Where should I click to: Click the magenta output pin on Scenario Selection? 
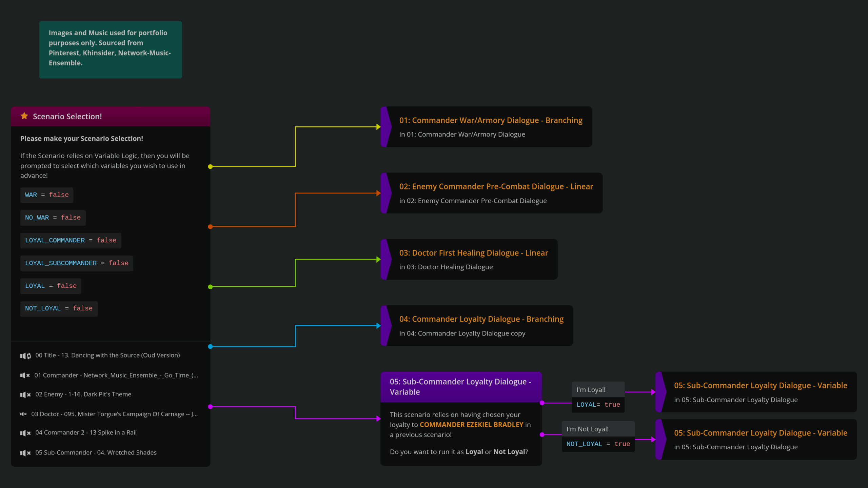(210, 407)
